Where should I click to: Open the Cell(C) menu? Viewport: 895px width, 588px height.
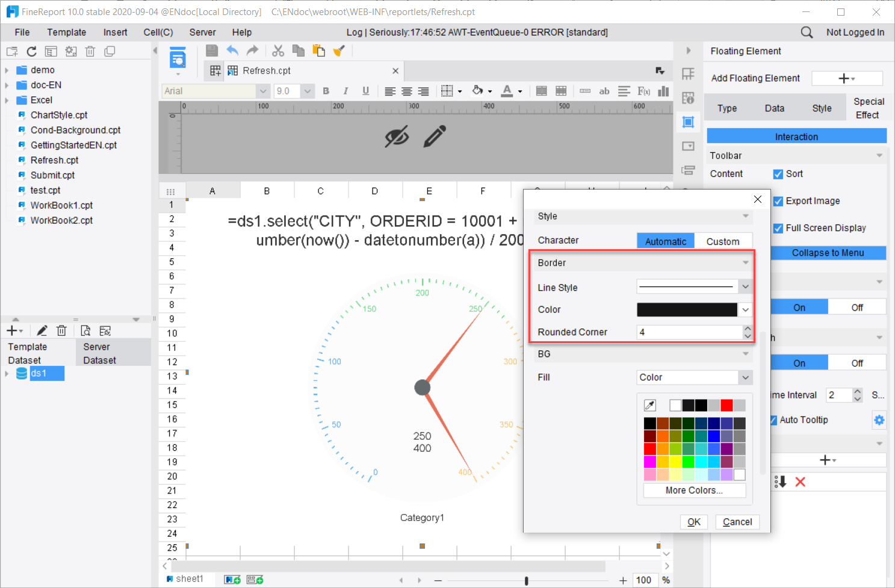click(x=158, y=32)
